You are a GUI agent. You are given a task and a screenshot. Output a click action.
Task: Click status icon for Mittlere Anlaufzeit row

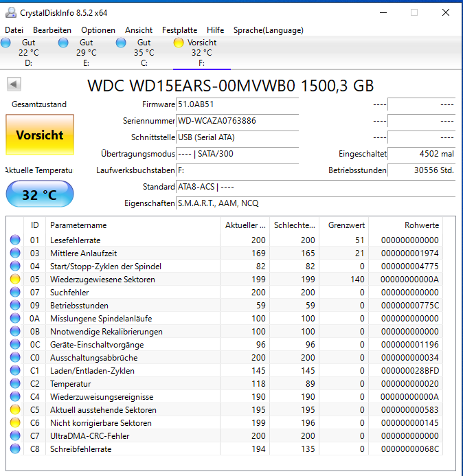(15, 253)
